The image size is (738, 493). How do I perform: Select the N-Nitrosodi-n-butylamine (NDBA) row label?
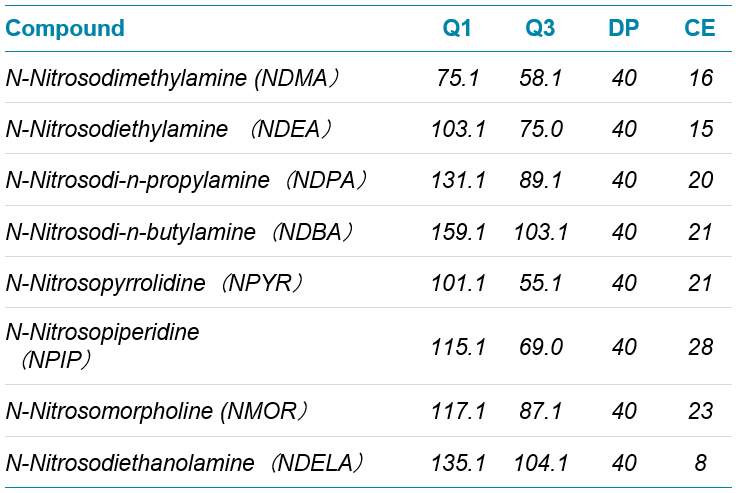(x=179, y=232)
